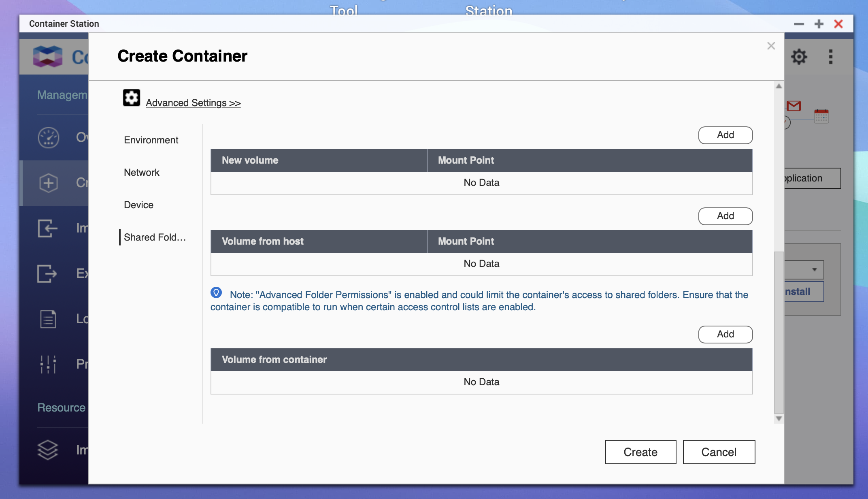
Task: Cancel the Create Container dialog
Action: (x=719, y=452)
